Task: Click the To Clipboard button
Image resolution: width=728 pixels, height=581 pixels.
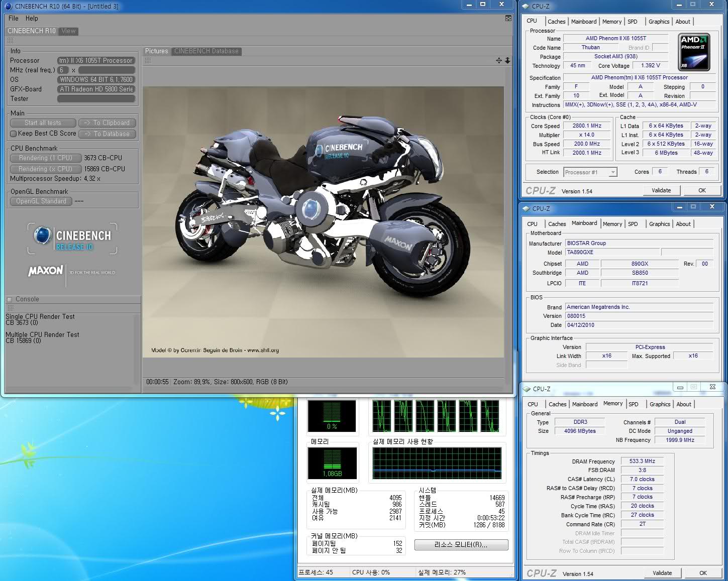Action: pos(107,123)
